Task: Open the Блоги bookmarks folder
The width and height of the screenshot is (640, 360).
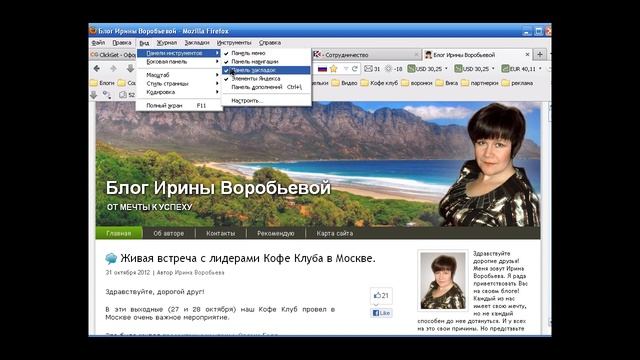Action: (x=102, y=83)
